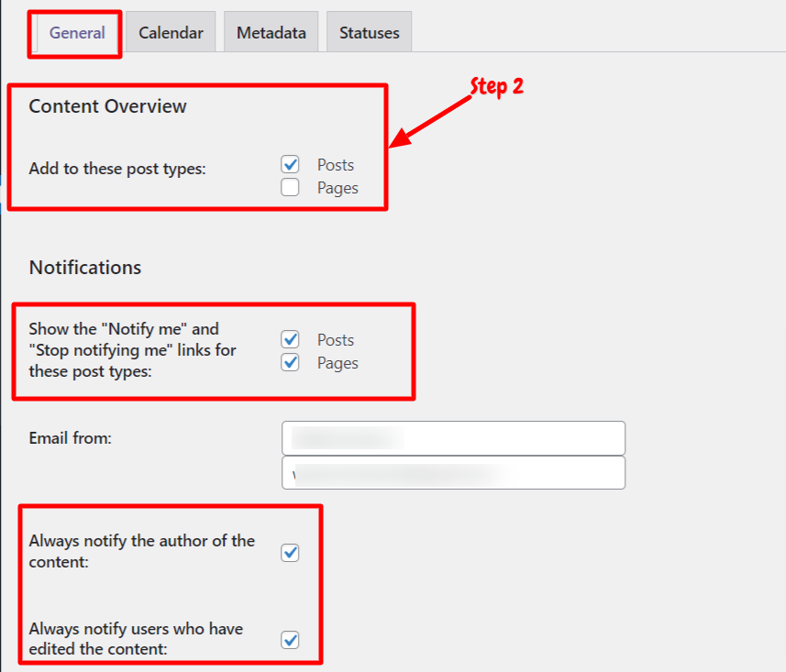The height and width of the screenshot is (672, 786).
Task: Disable always notify the author checkbox
Action: [x=290, y=553]
